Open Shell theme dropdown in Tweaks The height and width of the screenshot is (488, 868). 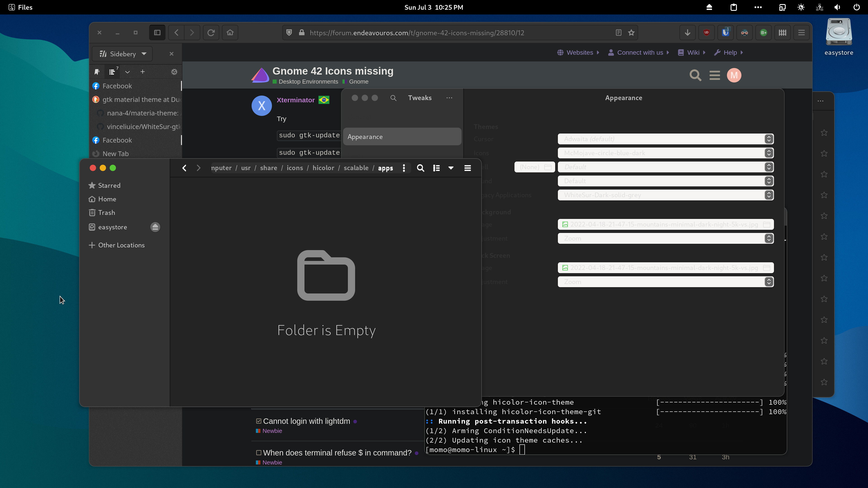click(x=665, y=167)
